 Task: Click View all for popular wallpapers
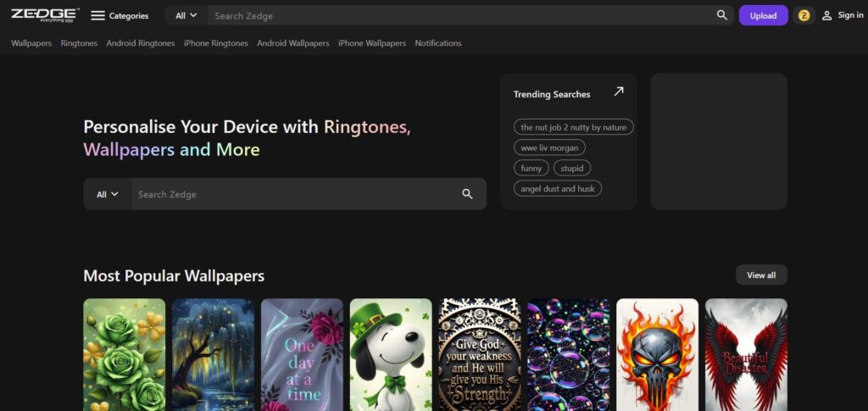760,275
